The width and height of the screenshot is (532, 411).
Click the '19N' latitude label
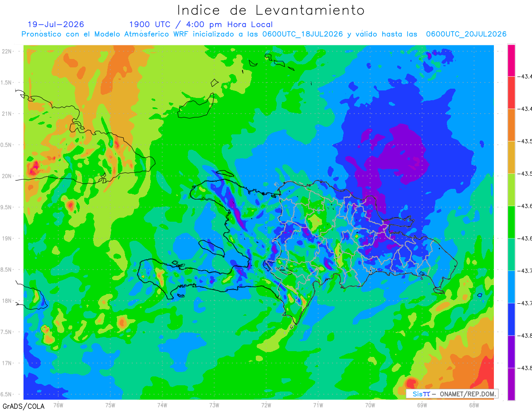(x=6, y=238)
